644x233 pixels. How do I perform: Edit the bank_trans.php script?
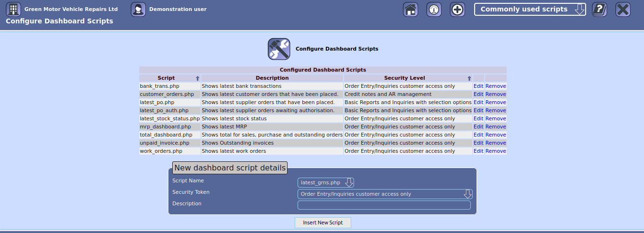pyautogui.click(x=478, y=86)
